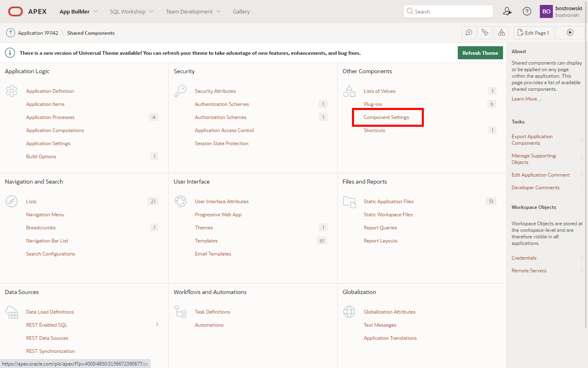Open the Team Development dropdown

[193, 11]
